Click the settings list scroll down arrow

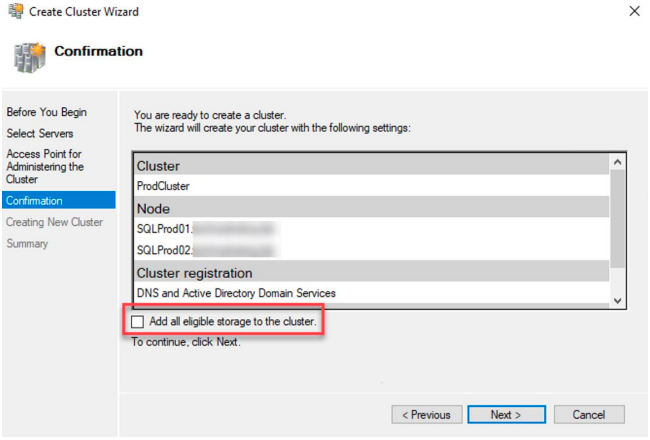(x=617, y=301)
